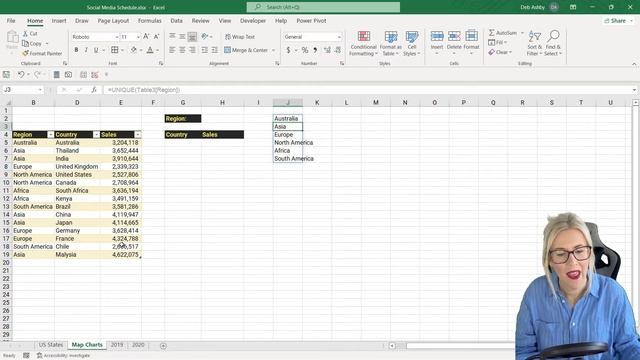Open Format as Table gallery
Image resolution: width=640 pixels, height=360 pixels.
[391, 43]
